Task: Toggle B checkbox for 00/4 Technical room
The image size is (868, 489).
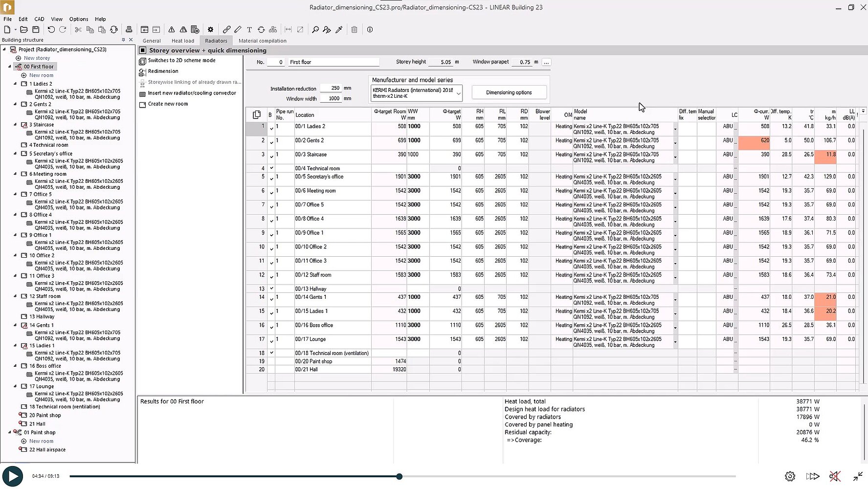Action: coord(271,168)
